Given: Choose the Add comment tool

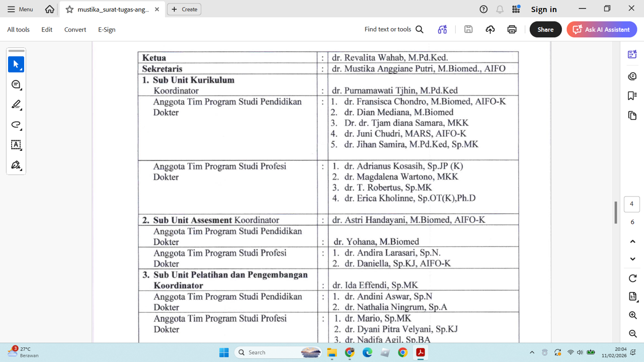Looking at the screenshot, I should click(16, 84).
